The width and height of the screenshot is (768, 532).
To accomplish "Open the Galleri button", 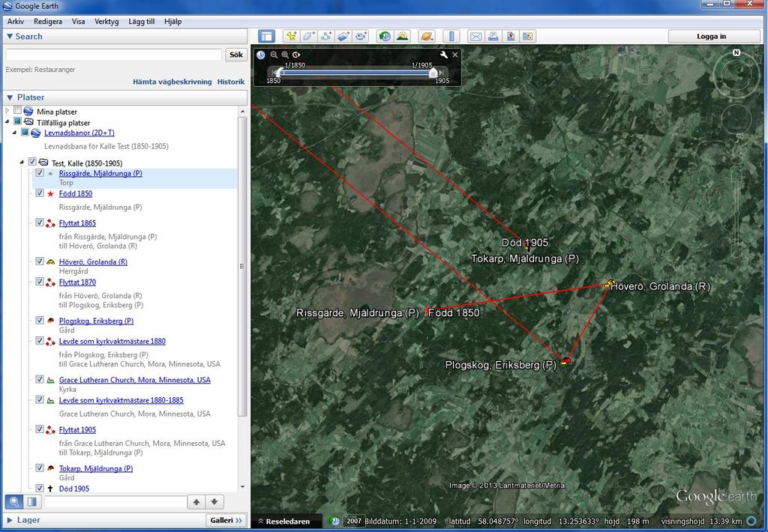I will 226,520.
